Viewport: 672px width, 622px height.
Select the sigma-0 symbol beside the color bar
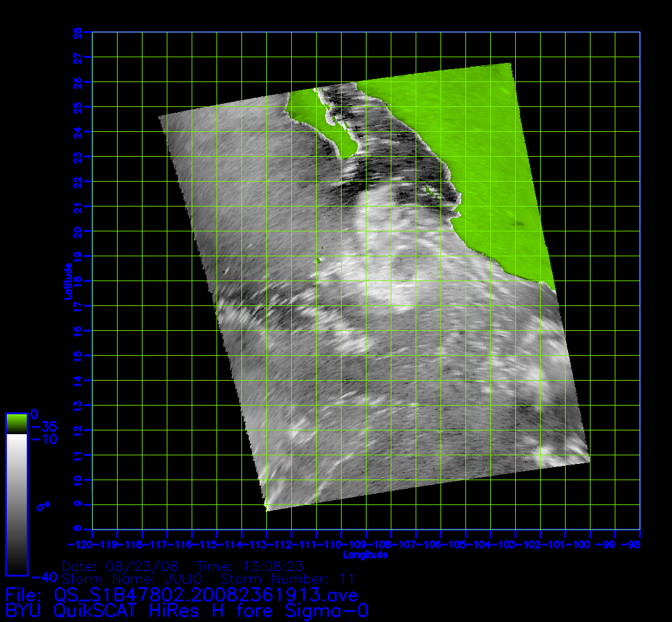pos(43,506)
